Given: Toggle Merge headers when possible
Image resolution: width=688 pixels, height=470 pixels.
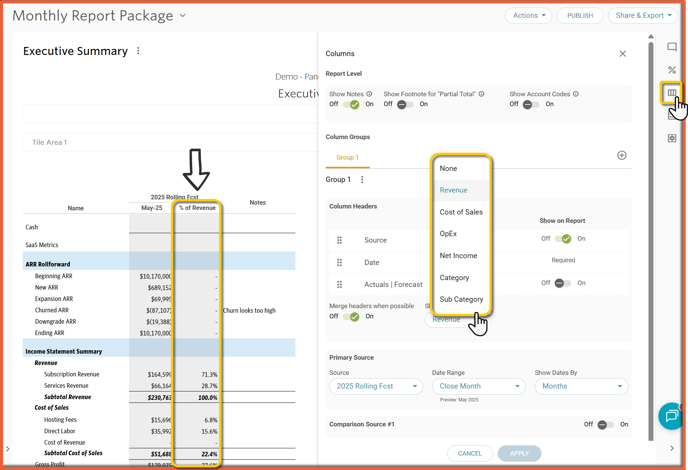Looking at the screenshot, I should (x=351, y=316).
